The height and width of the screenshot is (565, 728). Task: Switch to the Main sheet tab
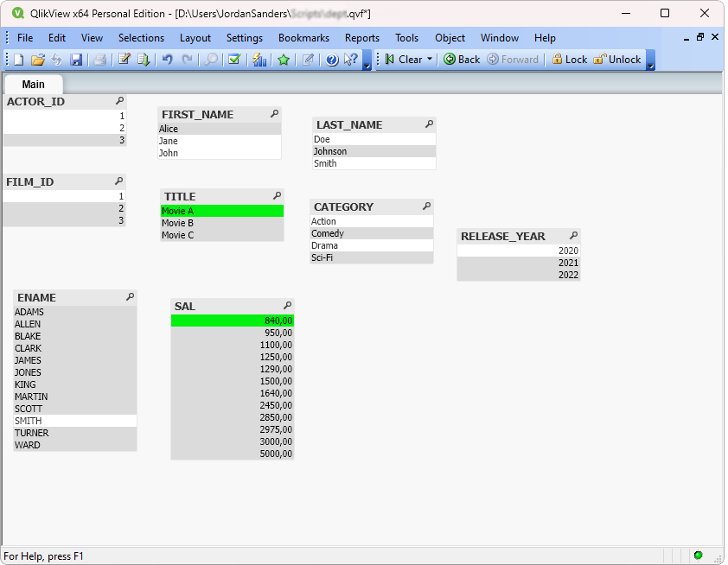pyautogui.click(x=33, y=85)
